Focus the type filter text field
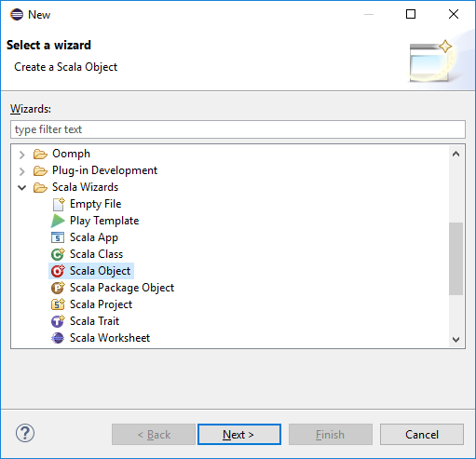The width and height of the screenshot is (476, 459). tap(238, 129)
